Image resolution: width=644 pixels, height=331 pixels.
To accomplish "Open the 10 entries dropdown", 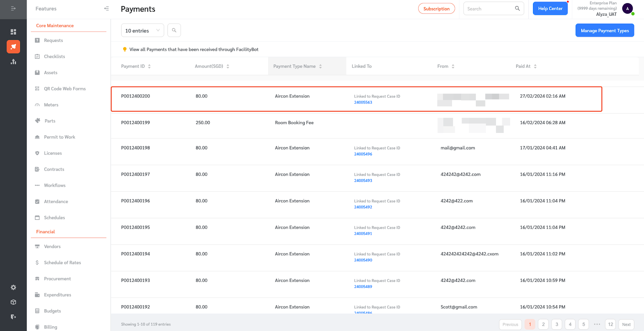I will coord(142,30).
